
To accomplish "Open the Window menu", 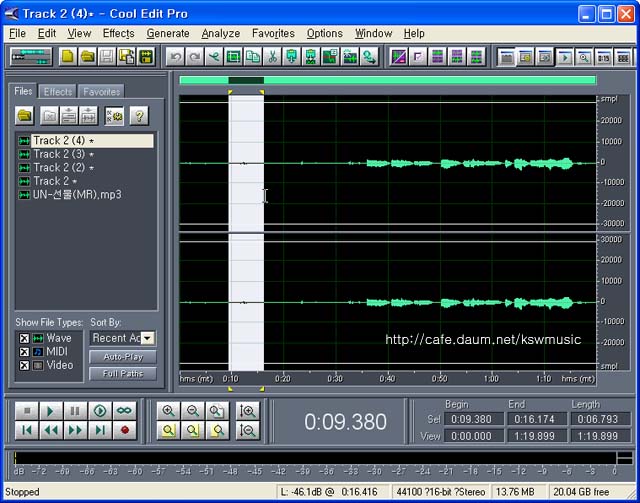I will pyautogui.click(x=373, y=33).
